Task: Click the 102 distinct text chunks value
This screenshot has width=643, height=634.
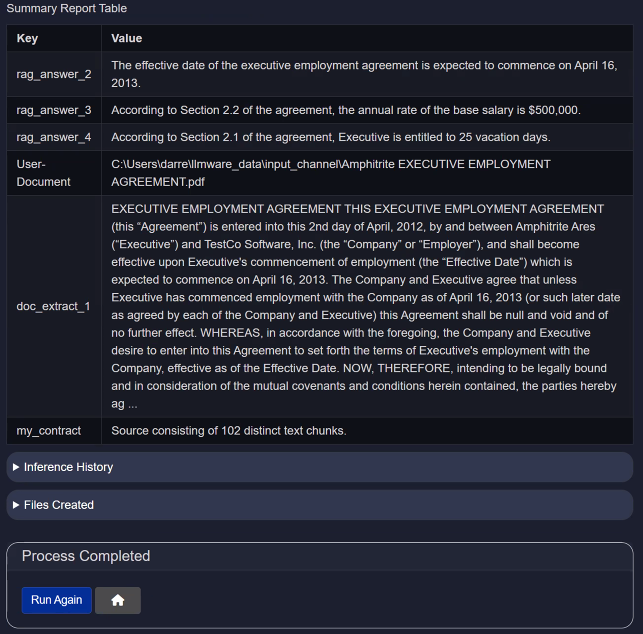Action: (228, 431)
